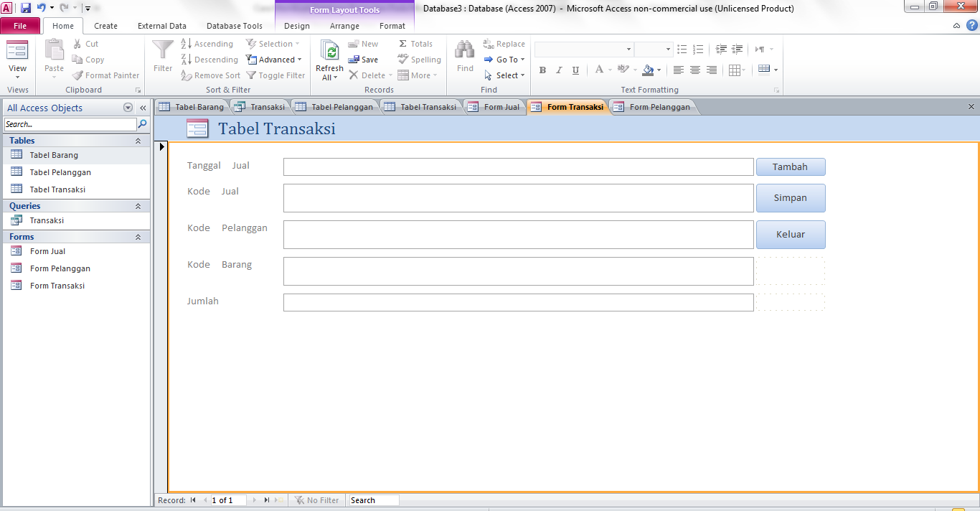
Task: Click the Filter funnel icon
Action: 163,50
